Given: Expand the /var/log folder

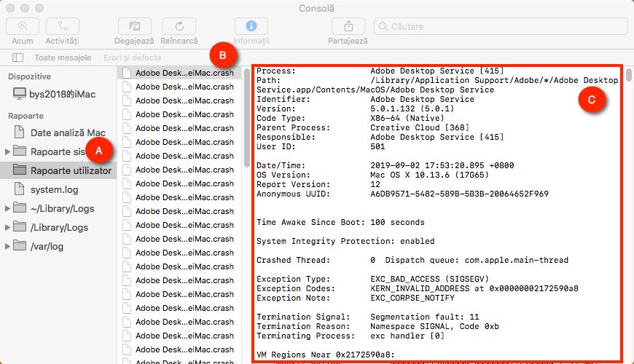Looking at the screenshot, I should 7,247.
